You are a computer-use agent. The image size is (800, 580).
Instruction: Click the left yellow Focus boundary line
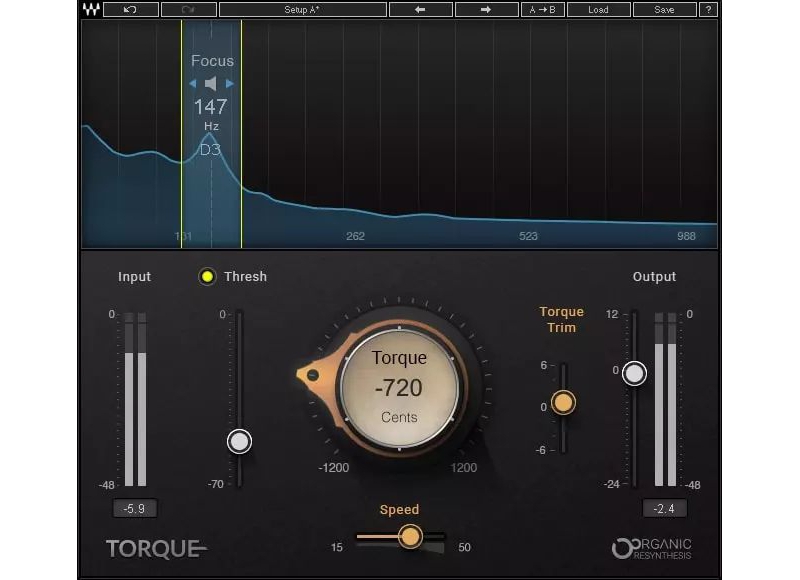[182, 134]
